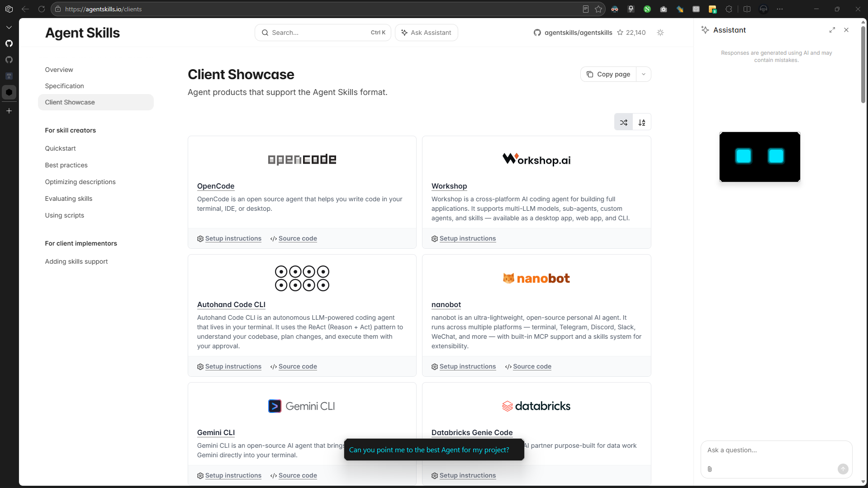Open Using scripts page
The image size is (868, 488).
(x=64, y=215)
